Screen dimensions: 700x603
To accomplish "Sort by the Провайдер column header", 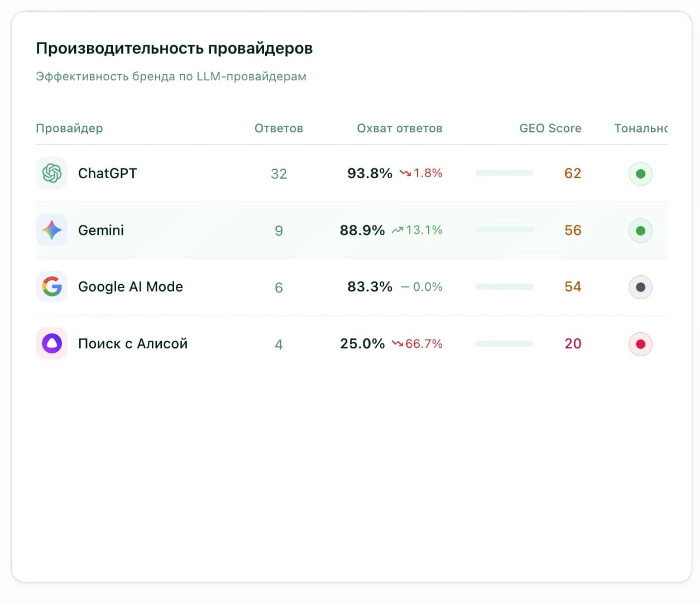I will (x=69, y=128).
